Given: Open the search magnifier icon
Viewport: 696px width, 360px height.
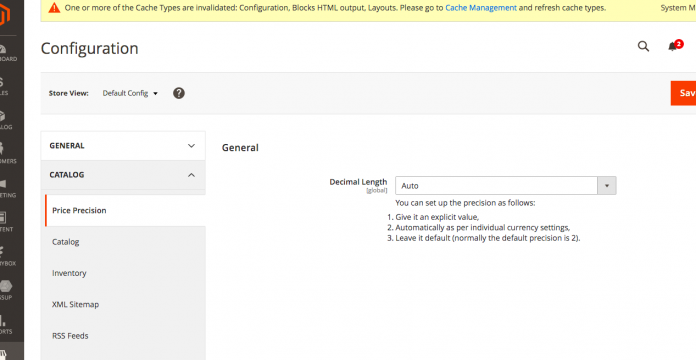Looking at the screenshot, I should point(643,46).
